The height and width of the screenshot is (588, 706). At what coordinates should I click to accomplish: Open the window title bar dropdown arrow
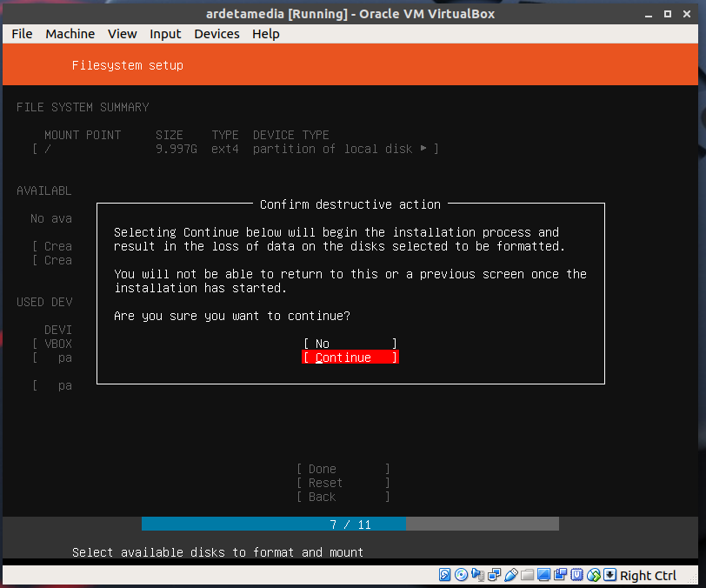coord(647,13)
